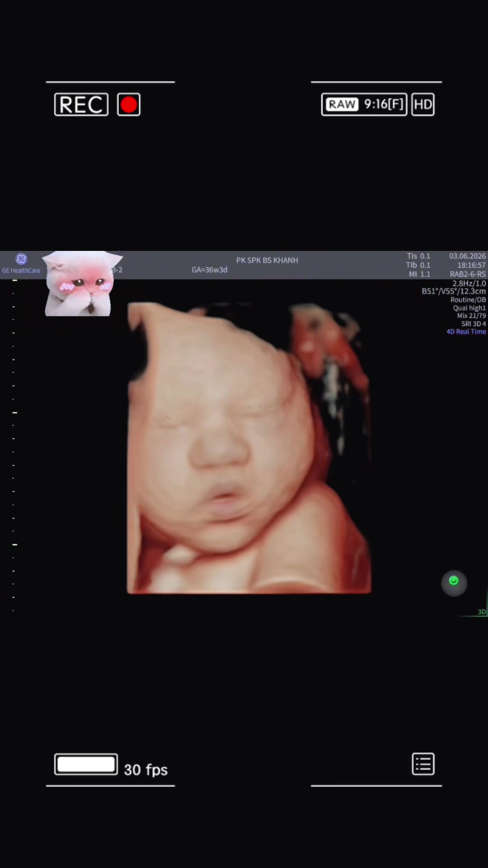488x868 pixels.
Task: Click the 30 fps label
Action: pos(146,769)
